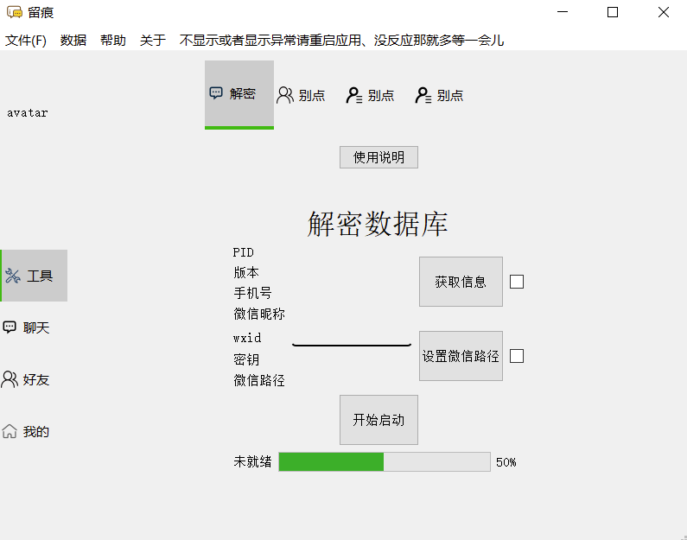687x540 pixels.
Task: Click the middle 别点 tab icon
Action: point(354,95)
